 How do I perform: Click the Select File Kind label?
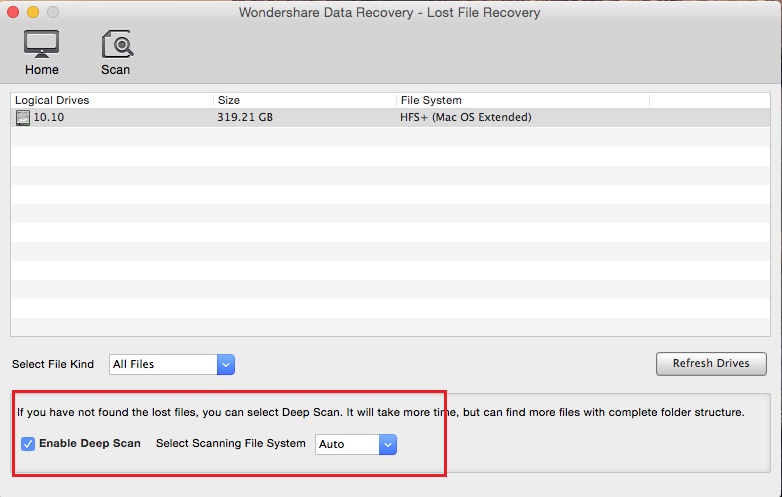[x=53, y=364]
